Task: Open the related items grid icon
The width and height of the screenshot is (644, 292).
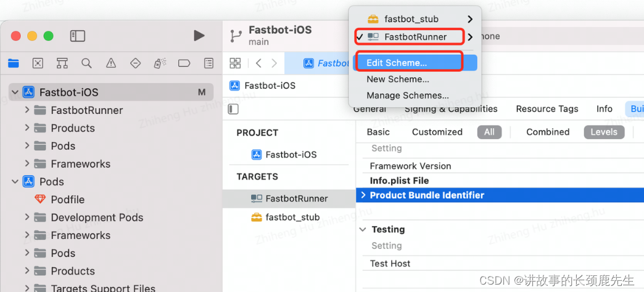Action: [236, 63]
